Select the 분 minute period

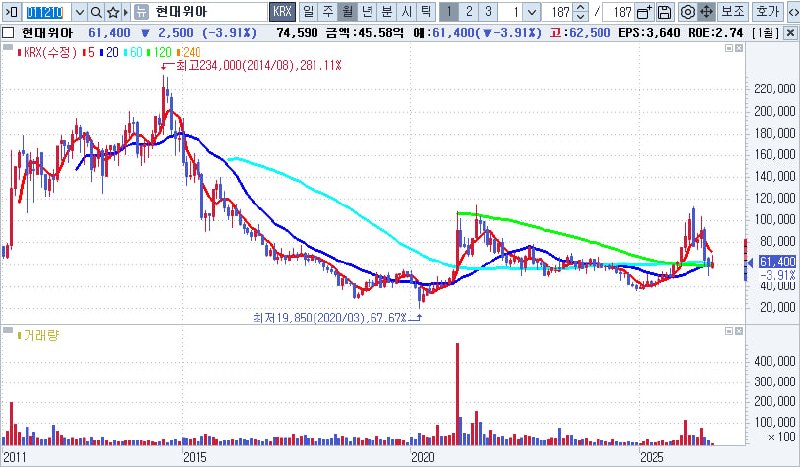pos(387,12)
